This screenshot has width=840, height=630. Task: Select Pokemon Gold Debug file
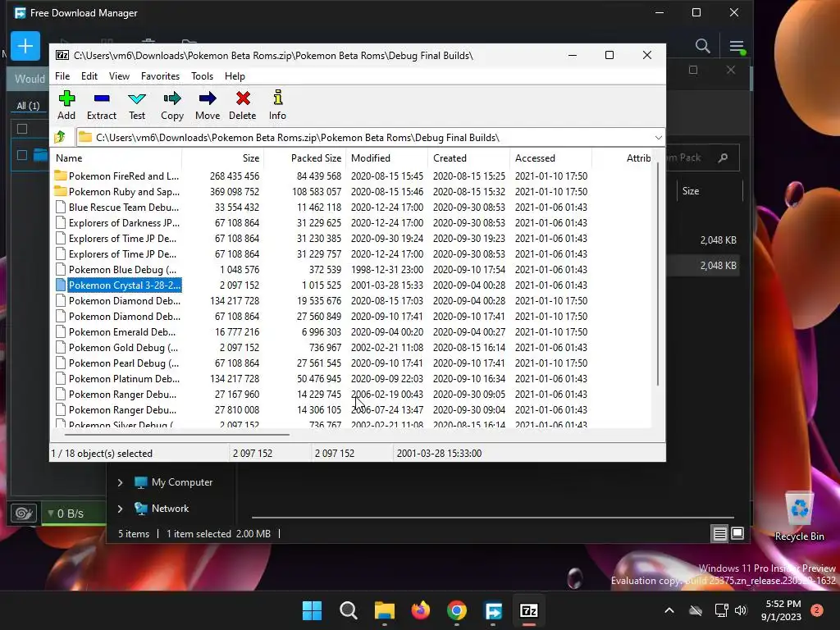[x=117, y=348]
